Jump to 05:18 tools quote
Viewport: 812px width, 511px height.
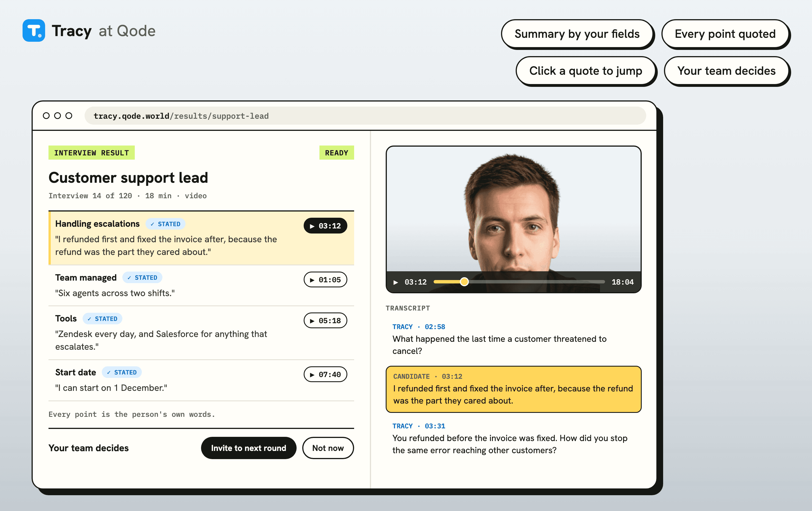(x=325, y=320)
